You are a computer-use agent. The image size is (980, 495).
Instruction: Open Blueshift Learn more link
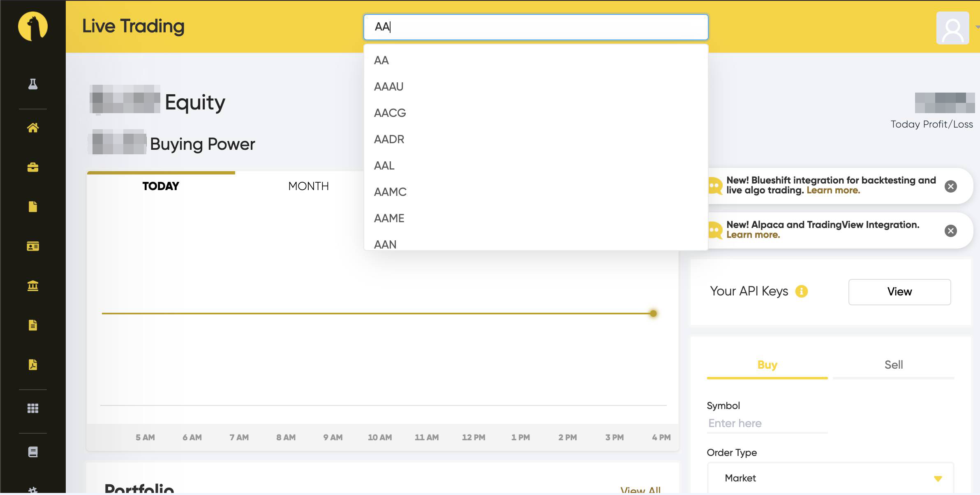pyautogui.click(x=833, y=191)
